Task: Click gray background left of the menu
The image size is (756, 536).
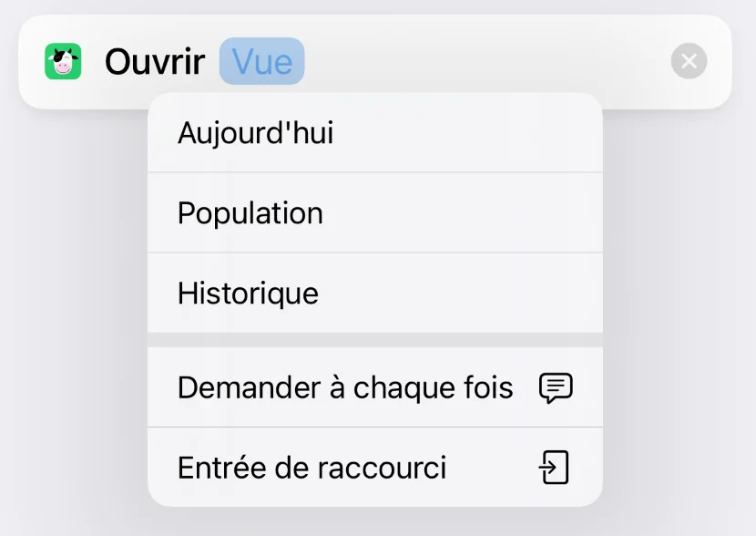Action: pos(73,301)
